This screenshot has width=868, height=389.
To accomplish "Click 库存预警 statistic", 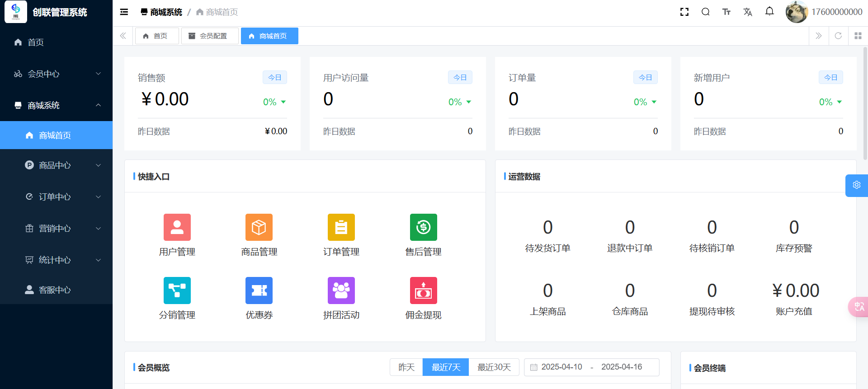I will point(794,235).
